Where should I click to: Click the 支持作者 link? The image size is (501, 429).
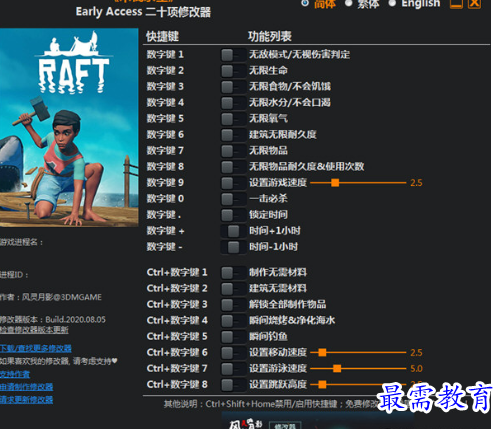tap(15, 374)
